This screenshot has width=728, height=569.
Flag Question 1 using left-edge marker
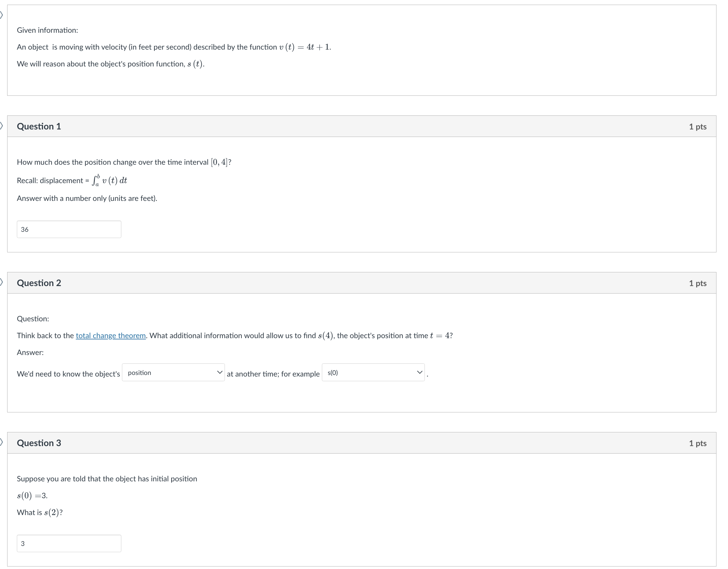[1, 126]
